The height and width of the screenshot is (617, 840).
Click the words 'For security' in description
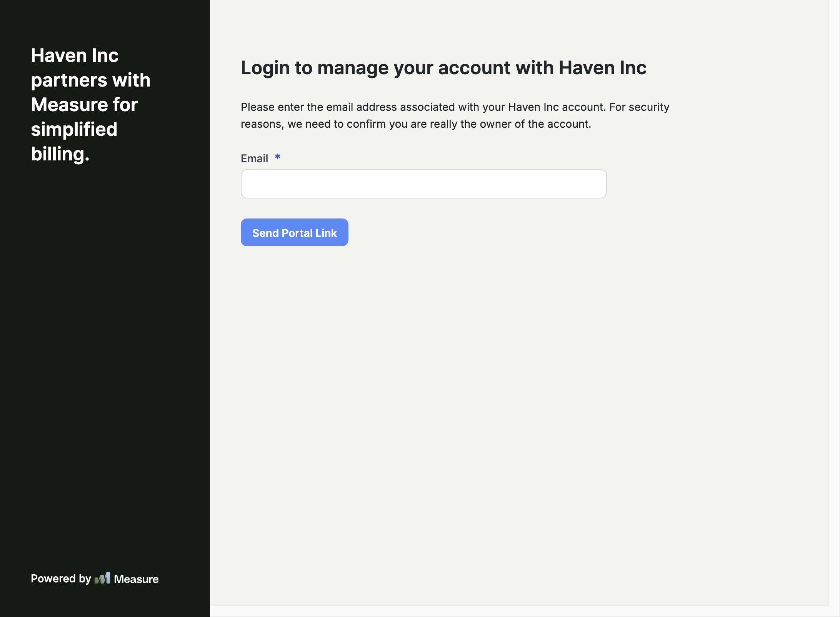[639, 107]
